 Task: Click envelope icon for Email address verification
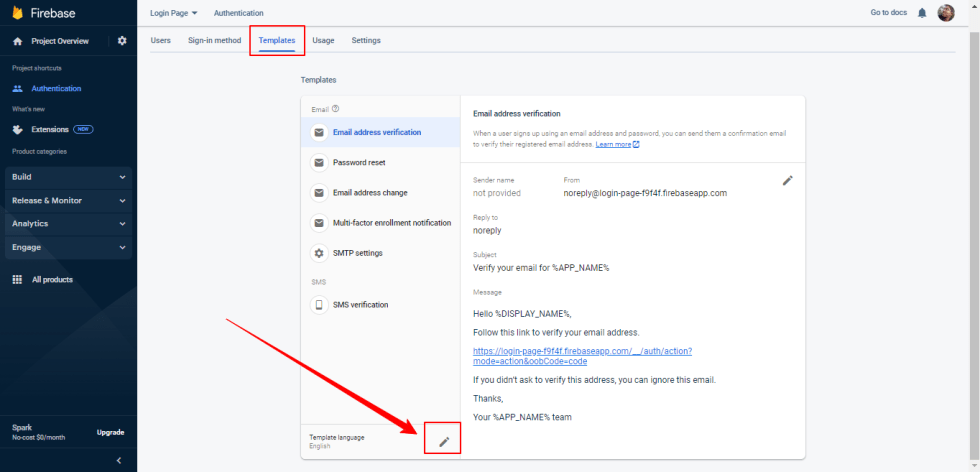point(319,133)
